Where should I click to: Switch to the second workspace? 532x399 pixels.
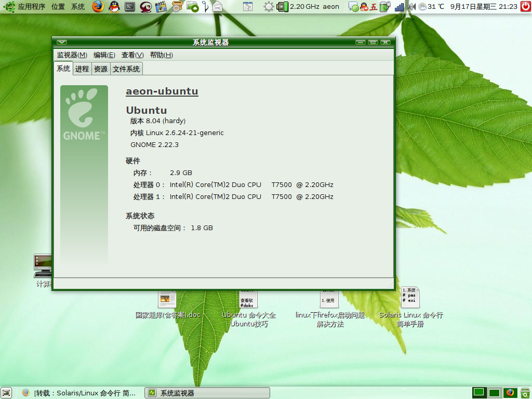click(494, 393)
